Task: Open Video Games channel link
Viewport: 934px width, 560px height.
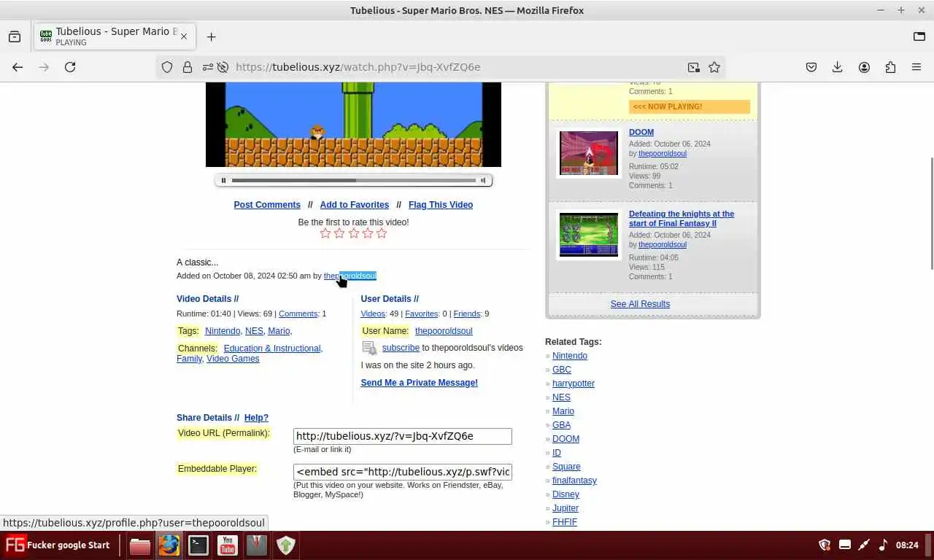Action: [233, 359]
